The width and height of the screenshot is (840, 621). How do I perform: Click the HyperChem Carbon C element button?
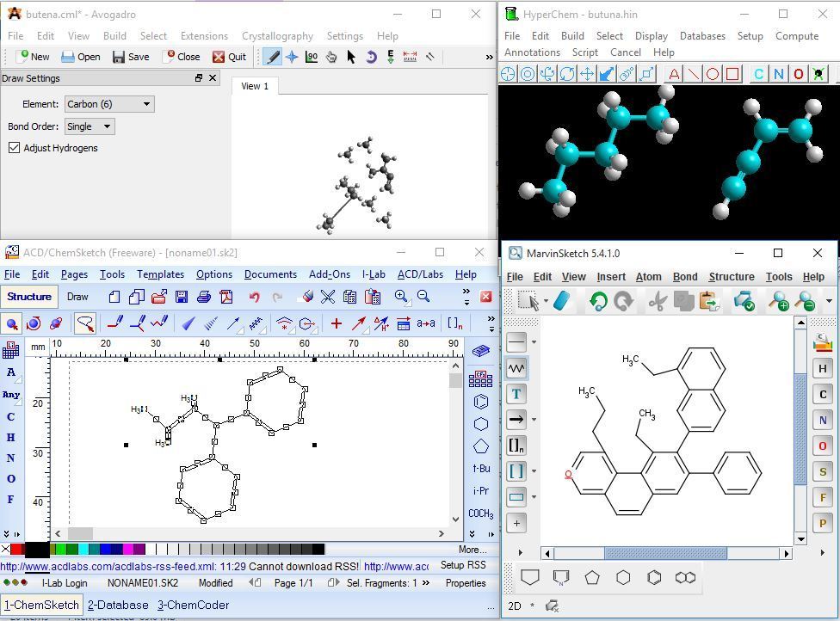(x=758, y=74)
